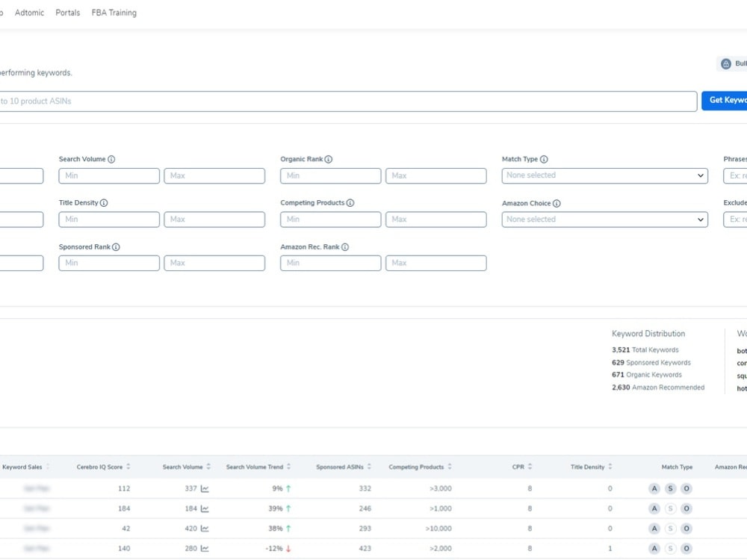Click Organic Rank Max field

(x=436, y=175)
